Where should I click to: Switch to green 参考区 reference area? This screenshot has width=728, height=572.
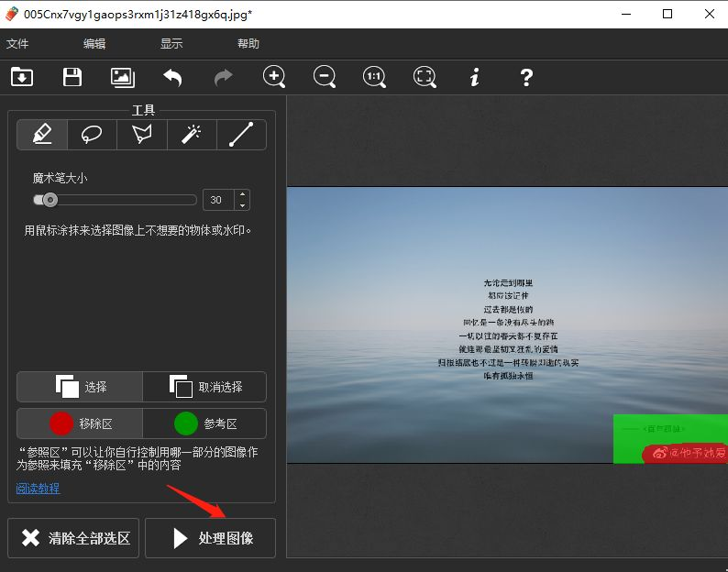(204, 423)
